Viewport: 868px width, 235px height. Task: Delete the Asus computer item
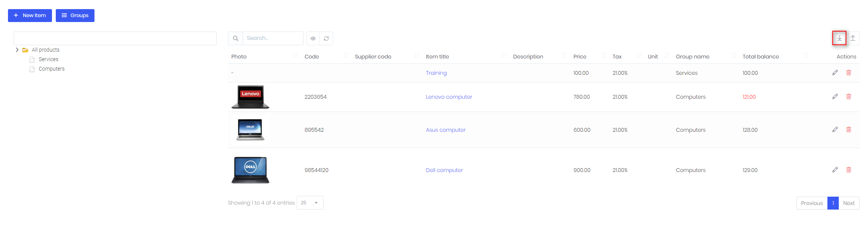pyautogui.click(x=849, y=129)
